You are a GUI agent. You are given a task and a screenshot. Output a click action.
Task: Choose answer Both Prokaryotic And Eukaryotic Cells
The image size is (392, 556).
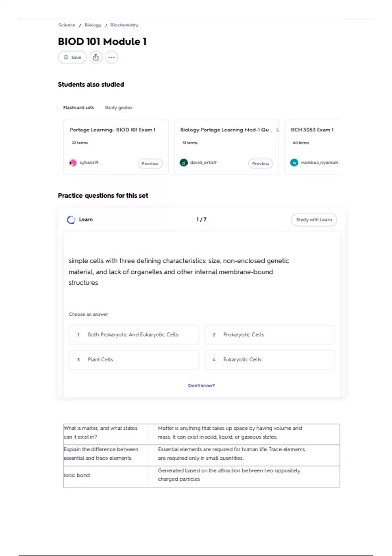point(134,335)
